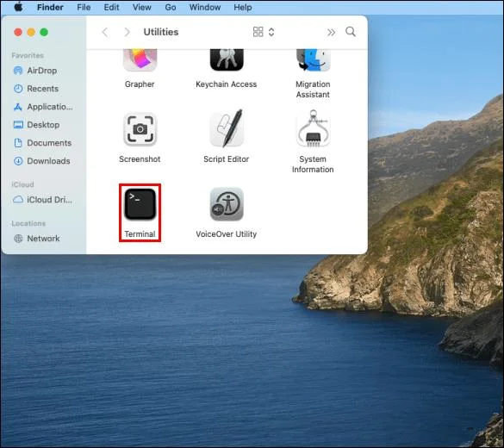
Task: Open the Go menu
Action: coord(171,7)
